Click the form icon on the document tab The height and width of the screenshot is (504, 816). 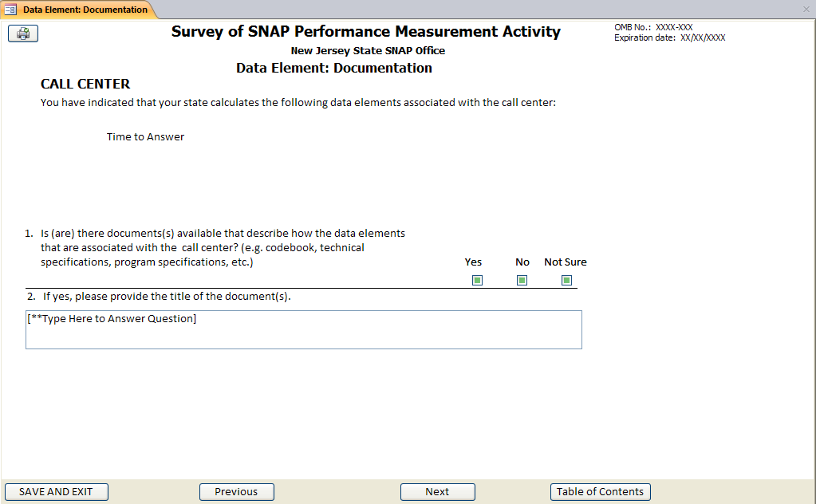[10, 10]
